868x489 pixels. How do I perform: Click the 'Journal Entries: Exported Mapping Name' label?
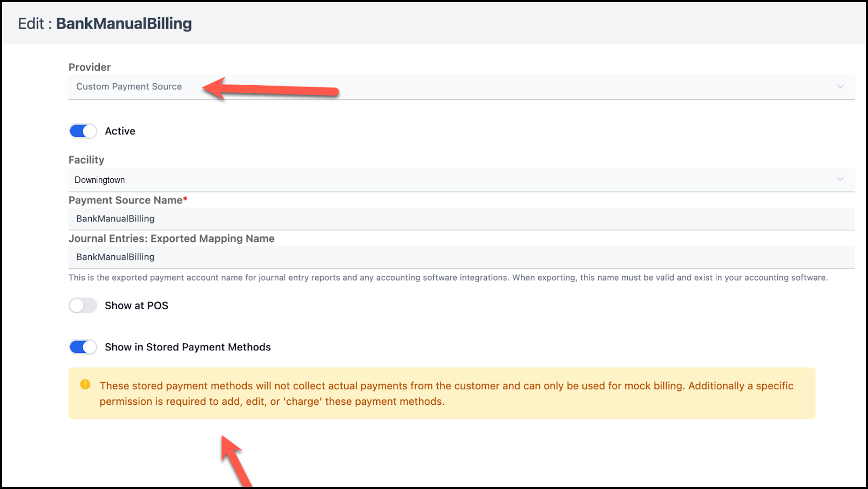click(172, 239)
